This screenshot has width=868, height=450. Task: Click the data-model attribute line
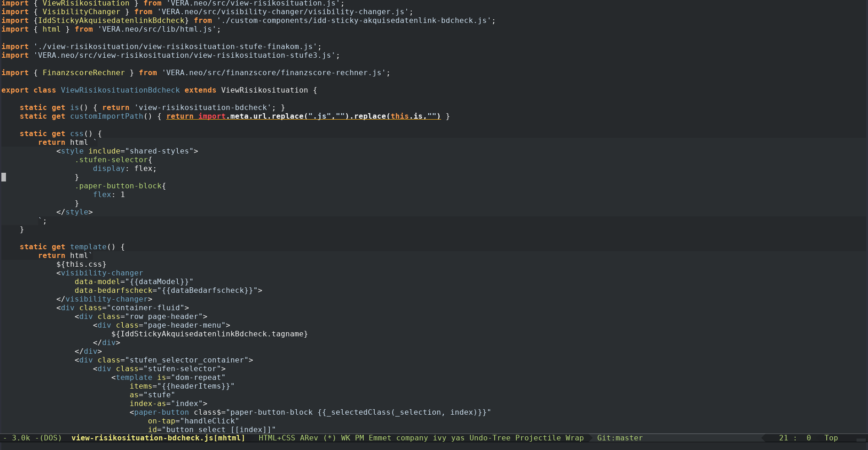134,282
